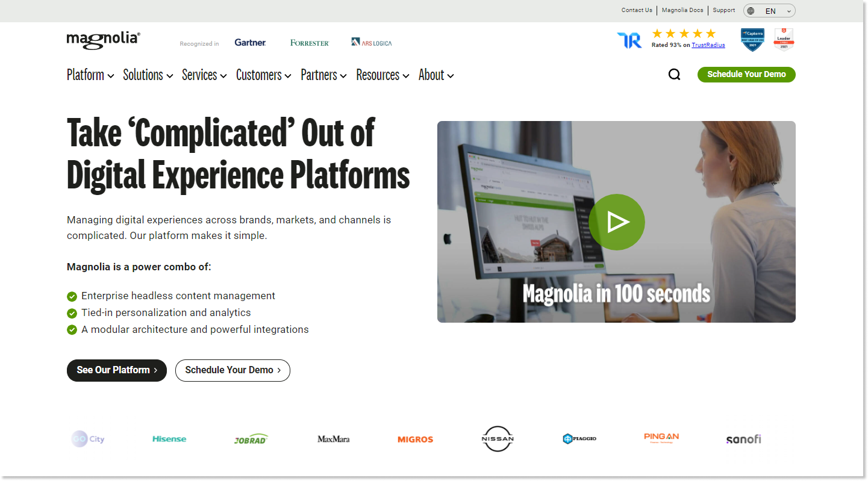Open the search magnifier icon
This screenshot has height=481, width=868.
click(x=675, y=75)
